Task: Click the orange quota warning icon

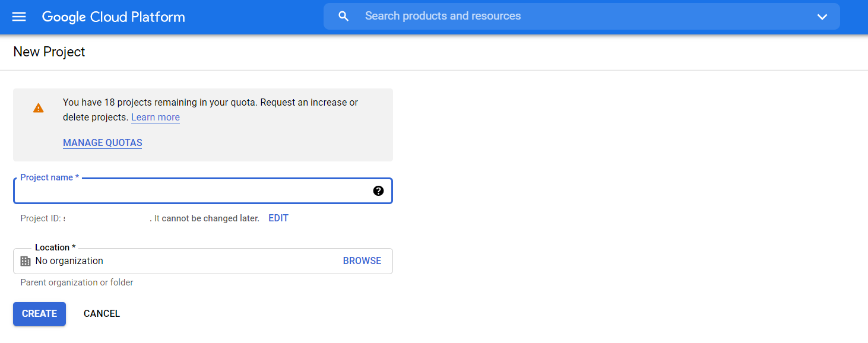Action: [39, 108]
